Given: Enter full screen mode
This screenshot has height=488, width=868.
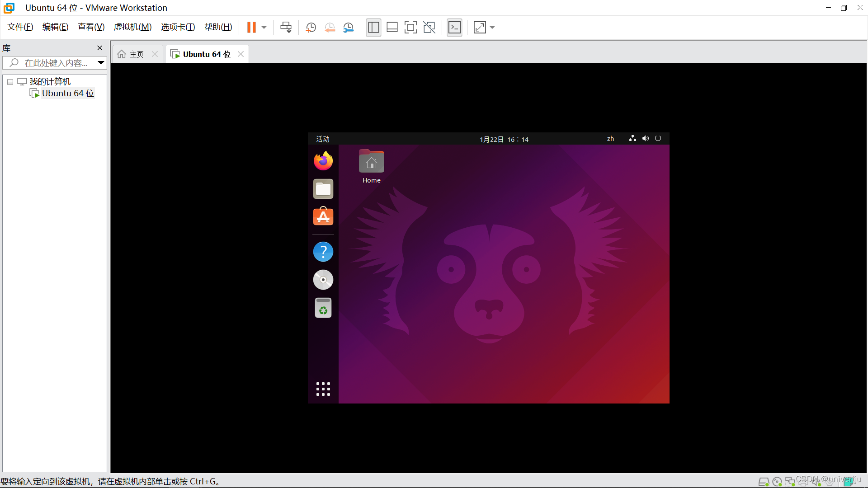Looking at the screenshot, I should click(410, 28).
